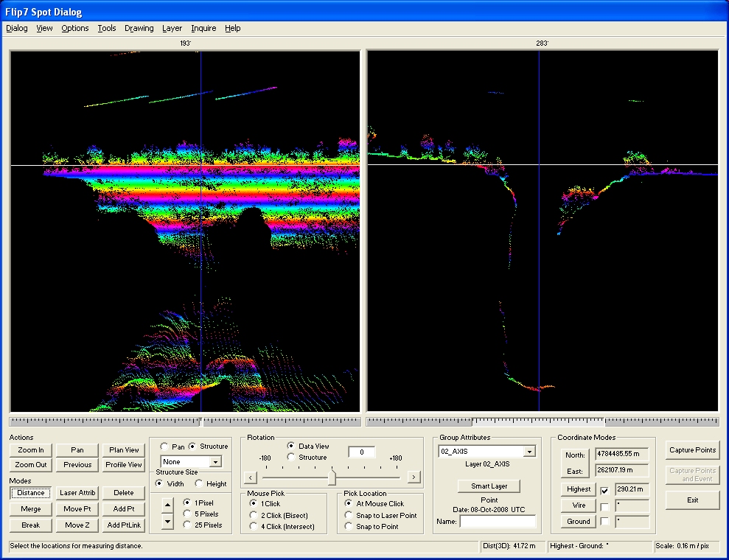The width and height of the screenshot is (729, 560).
Task: Click the Structure Size down arrow button
Action: [167, 521]
